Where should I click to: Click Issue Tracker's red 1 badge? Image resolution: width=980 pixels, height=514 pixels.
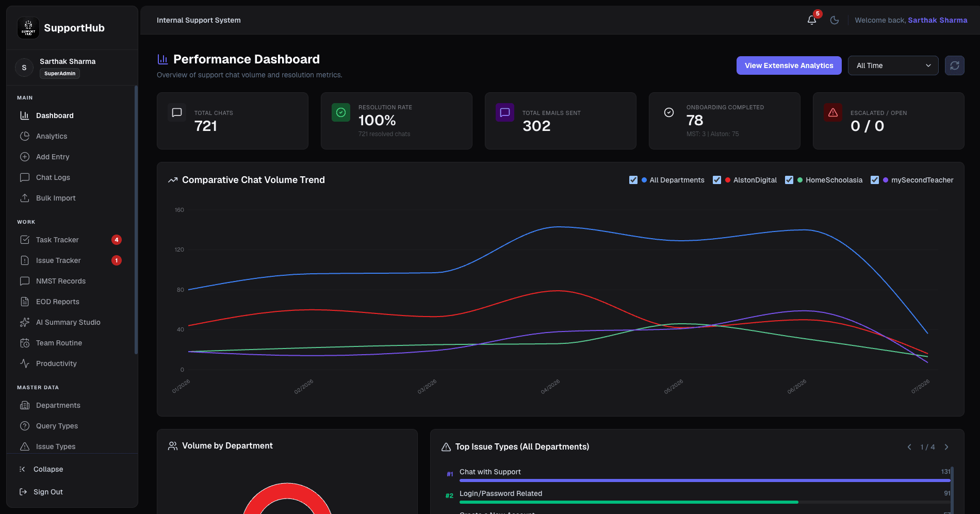(117, 260)
